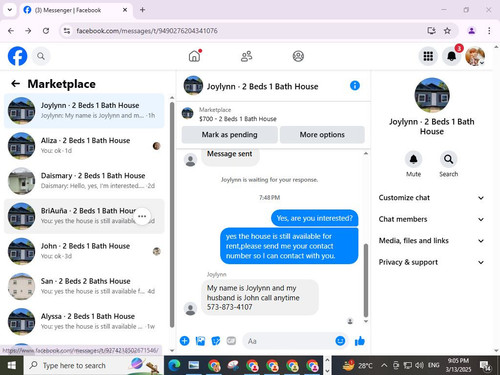This screenshot has width=500, height=375.
Task: Open options menu for BriAuña conversation
Action: 142,216
